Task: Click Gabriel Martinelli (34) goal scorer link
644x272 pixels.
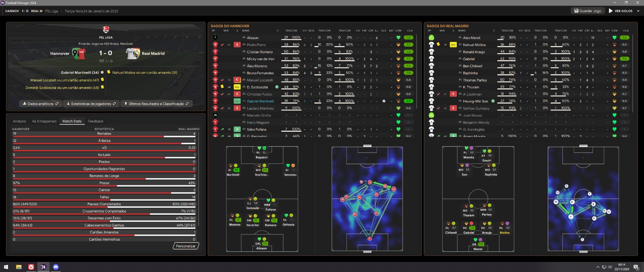Action: tap(80, 73)
